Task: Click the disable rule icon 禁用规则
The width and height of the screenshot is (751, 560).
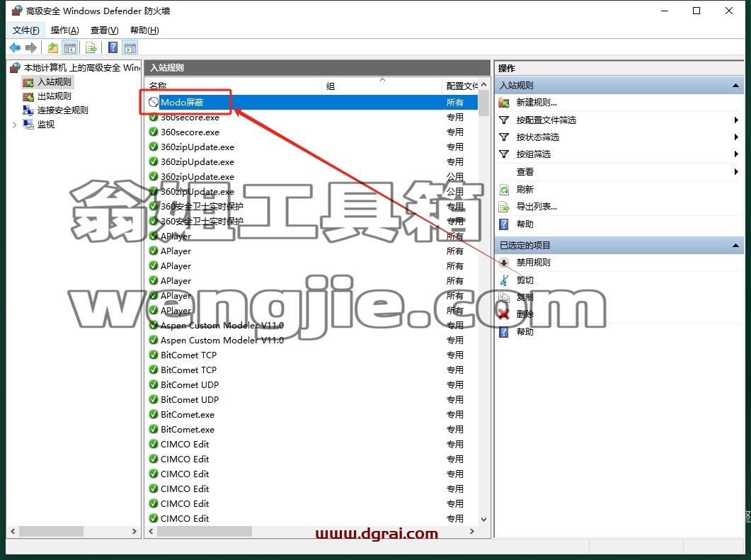Action: click(504, 263)
